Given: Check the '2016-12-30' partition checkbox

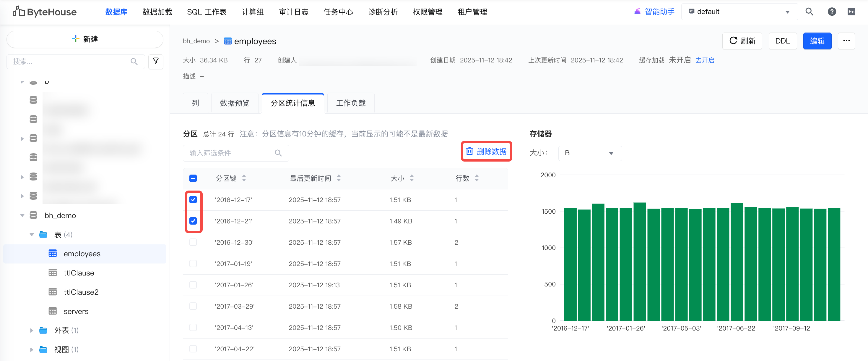Looking at the screenshot, I should [193, 242].
